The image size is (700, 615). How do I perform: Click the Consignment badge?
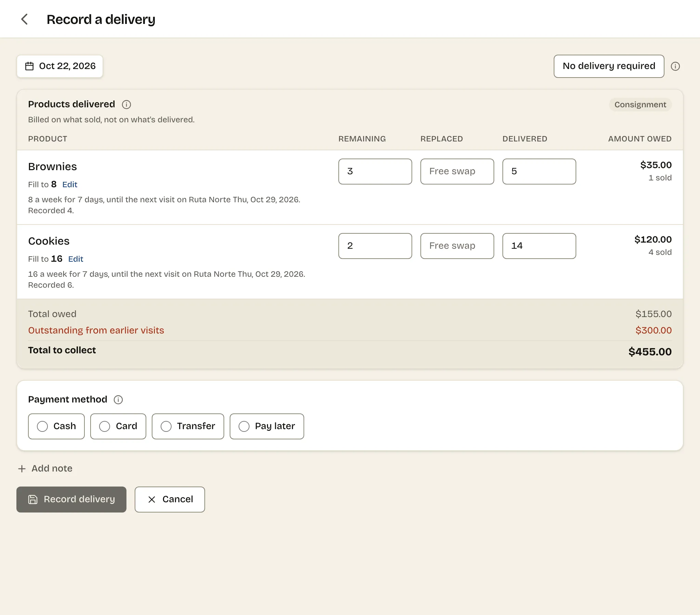tap(640, 105)
